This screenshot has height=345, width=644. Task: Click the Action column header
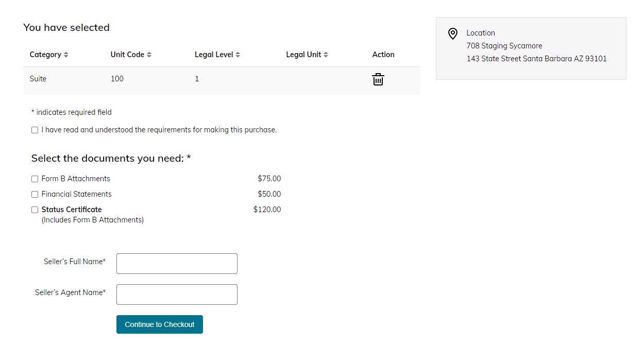point(383,55)
